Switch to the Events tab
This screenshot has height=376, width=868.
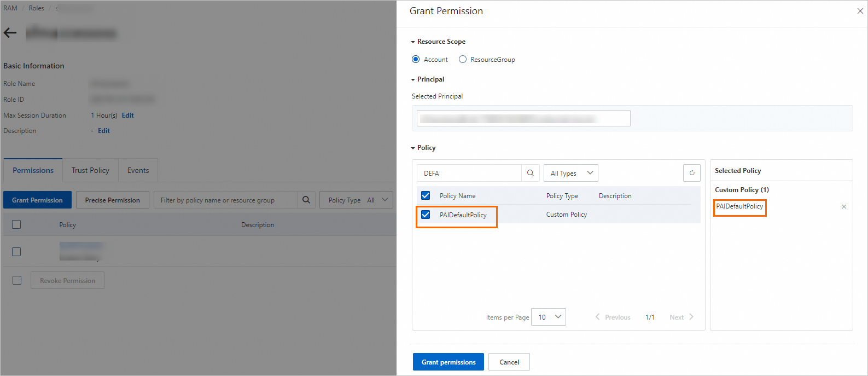pyautogui.click(x=138, y=170)
